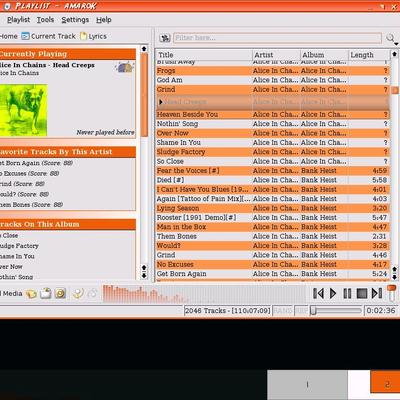Click the Alice In Chains album cover
400x400 pixels.
coord(23,110)
